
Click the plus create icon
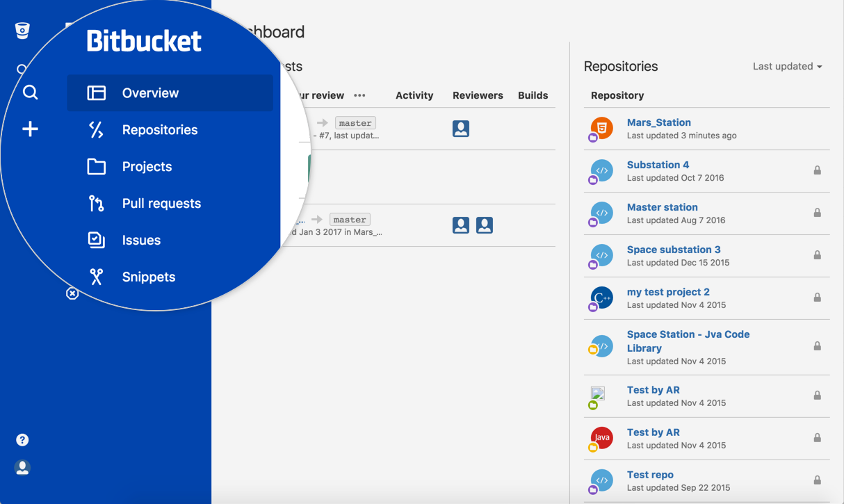click(x=30, y=129)
